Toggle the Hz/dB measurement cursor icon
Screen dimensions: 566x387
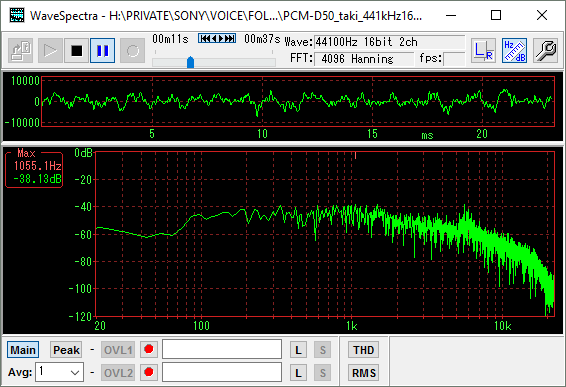pyautogui.click(x=514, y=51)
